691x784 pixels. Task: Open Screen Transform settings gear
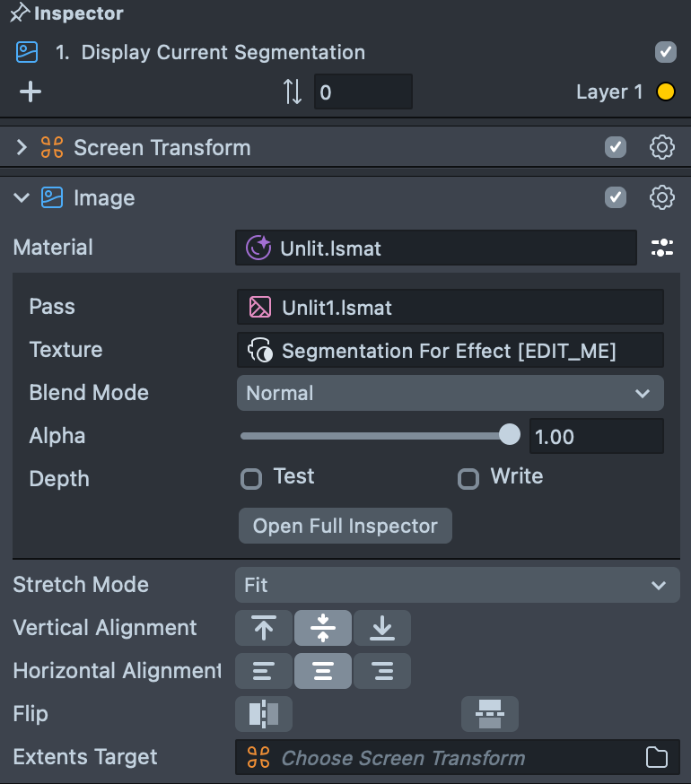pos(661,148)
